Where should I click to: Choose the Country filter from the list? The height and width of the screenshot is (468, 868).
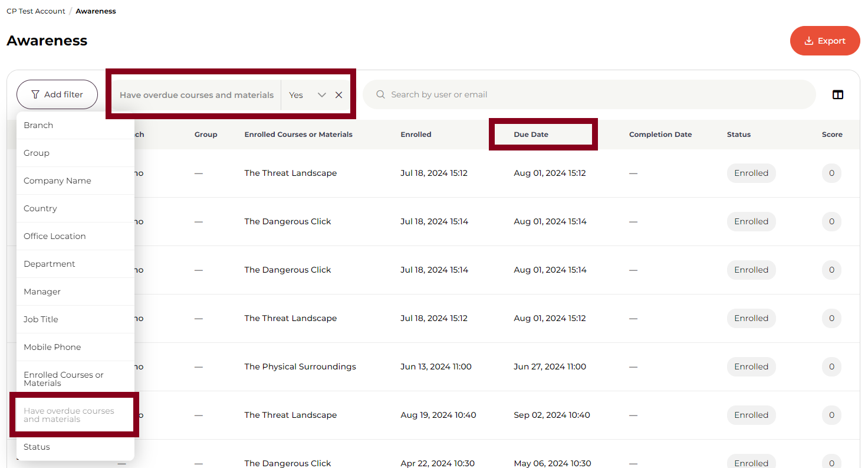coord(40,208)
